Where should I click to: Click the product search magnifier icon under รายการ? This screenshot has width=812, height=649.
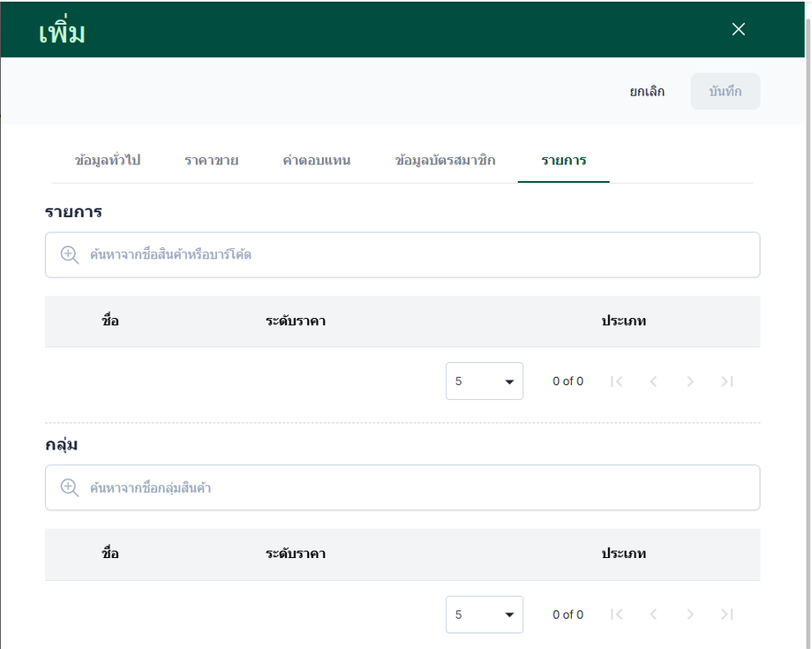click(x=70, y=255)
